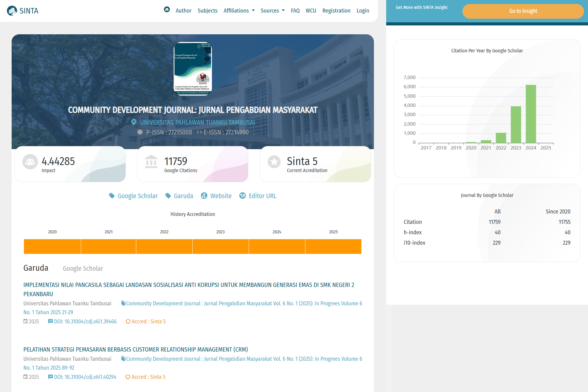Click the DOI icon of the CRM article
588x392 pixels.
(x=51, y=377)
